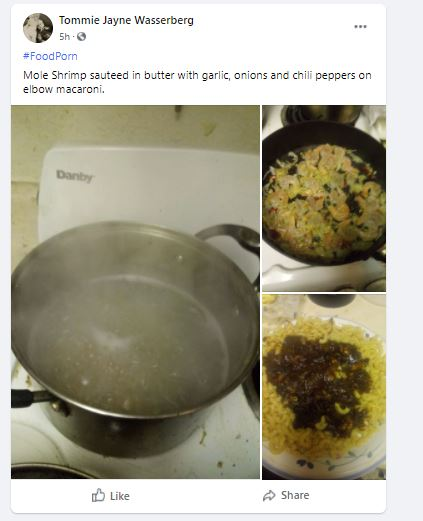Click the Share arrow icon

coord(269,496)
